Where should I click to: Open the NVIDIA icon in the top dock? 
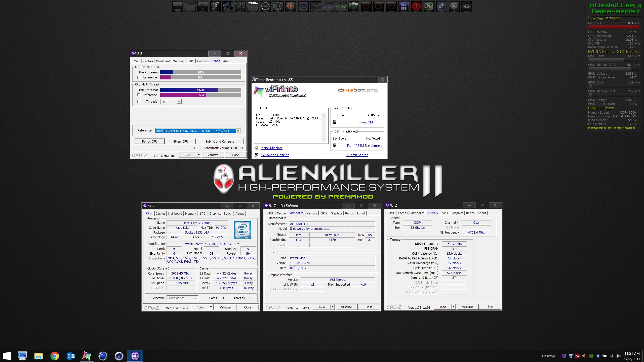(x=353, y=7)
